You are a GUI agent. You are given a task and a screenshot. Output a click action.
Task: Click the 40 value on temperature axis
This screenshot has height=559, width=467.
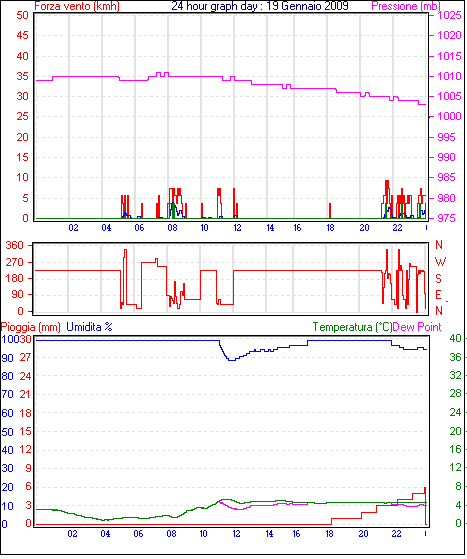click(456, 338)
